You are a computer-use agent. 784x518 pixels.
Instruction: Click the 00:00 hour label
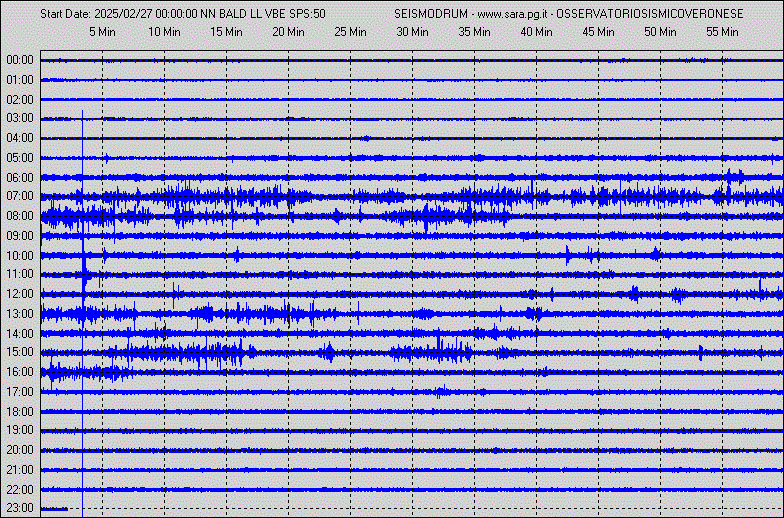coord(20,60)
